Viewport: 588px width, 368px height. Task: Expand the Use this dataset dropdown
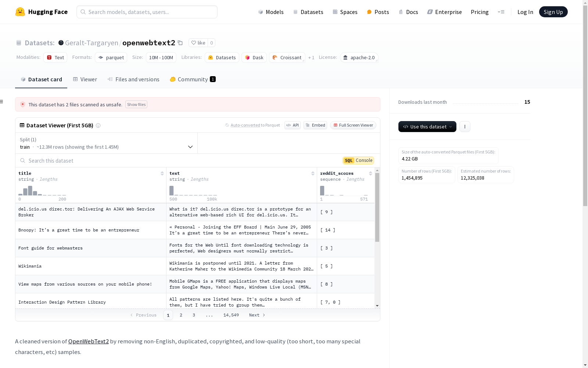click(427, 127)
